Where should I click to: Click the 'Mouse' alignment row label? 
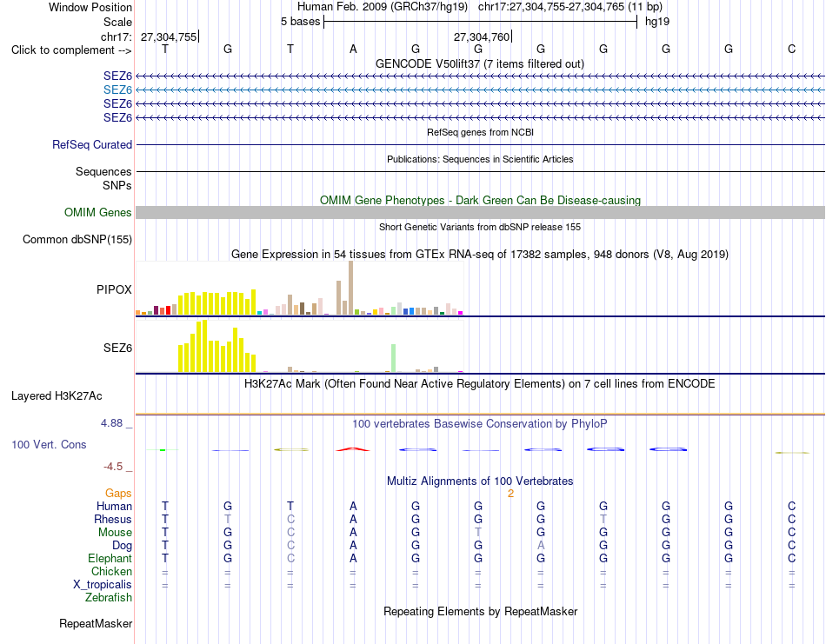tap(115, 533)
